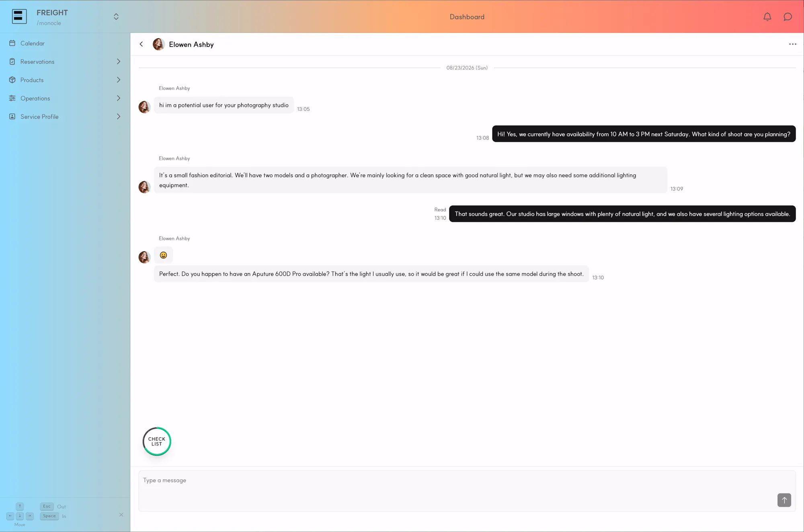The height and width of the screenshot is (532, 804).
Task: Click the FREIGHT logo icon
Action: (x=19, y=16)
